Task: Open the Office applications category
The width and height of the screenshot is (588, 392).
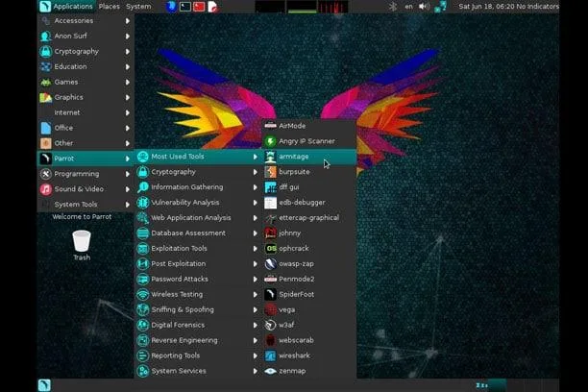Action: click(86, 128)
